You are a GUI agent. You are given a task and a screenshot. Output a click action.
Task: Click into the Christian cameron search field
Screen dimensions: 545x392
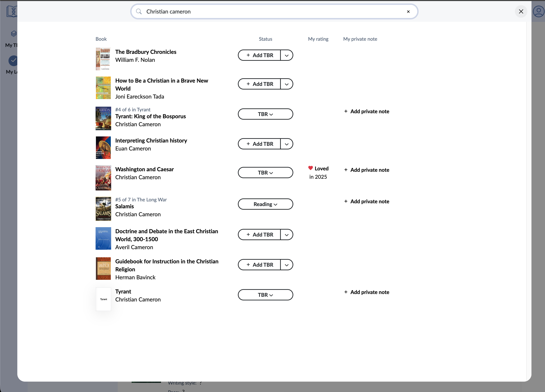[264, 12]
